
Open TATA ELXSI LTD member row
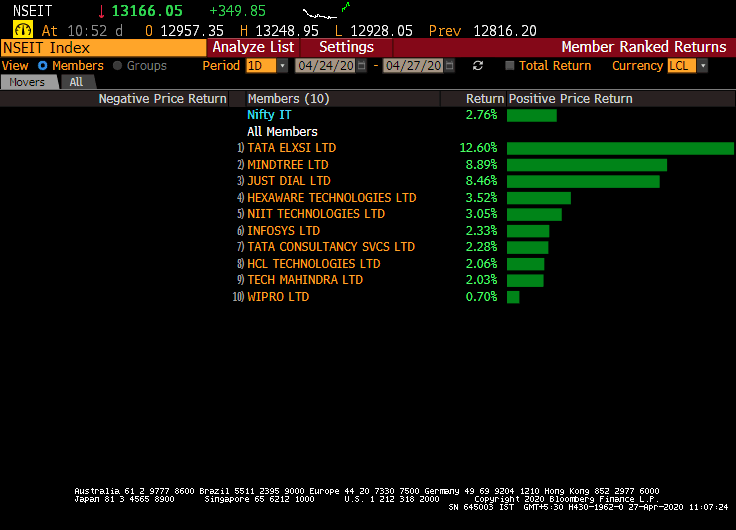pos(291,148)
